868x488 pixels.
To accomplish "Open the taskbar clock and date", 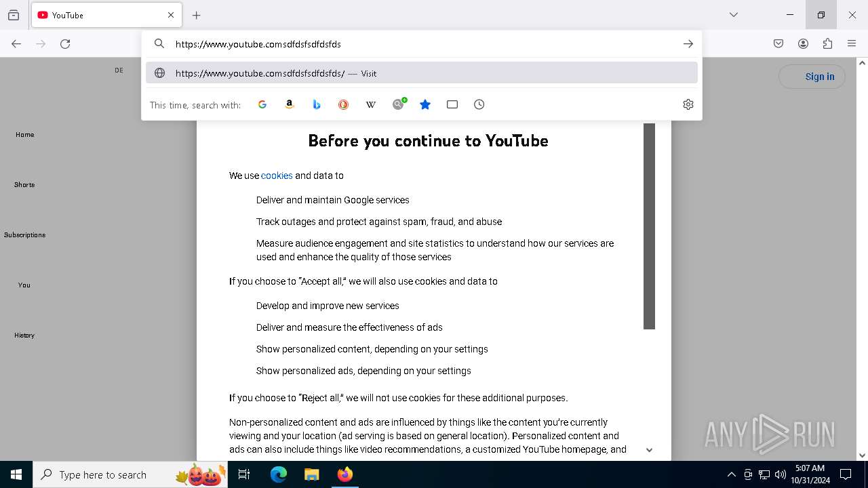I will tap(810, 474).
